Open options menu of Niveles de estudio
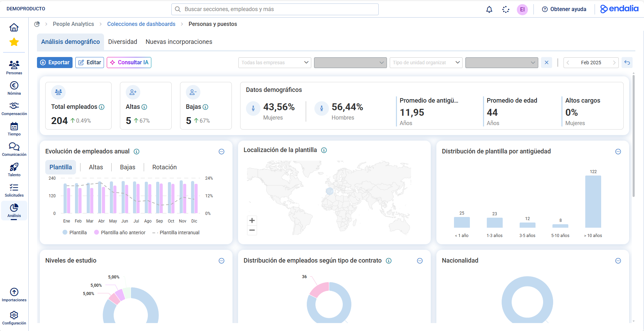The height and width of the screenshot is (331, 644). [x=221, y=261]
